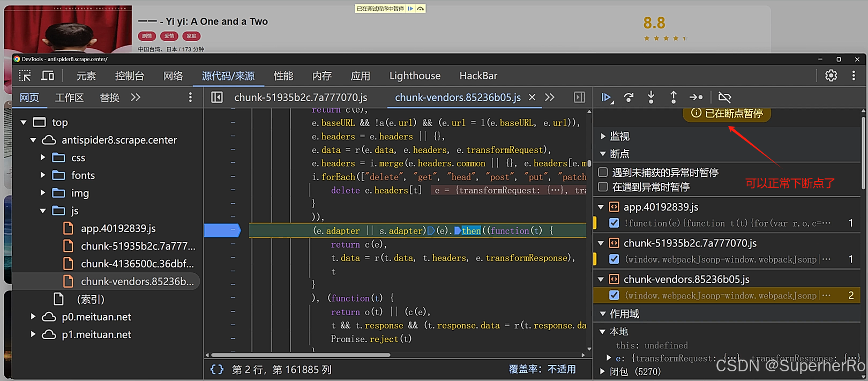Click the movie poster thumbnail on the page
This screenshot has width=868, height=381.
coord(68,29)
